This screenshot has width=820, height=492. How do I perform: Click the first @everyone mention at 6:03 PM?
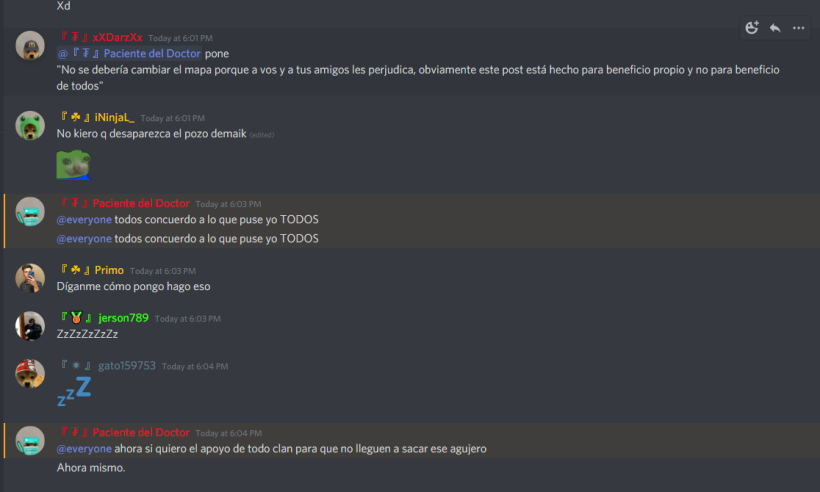click(x=84, y=220)
